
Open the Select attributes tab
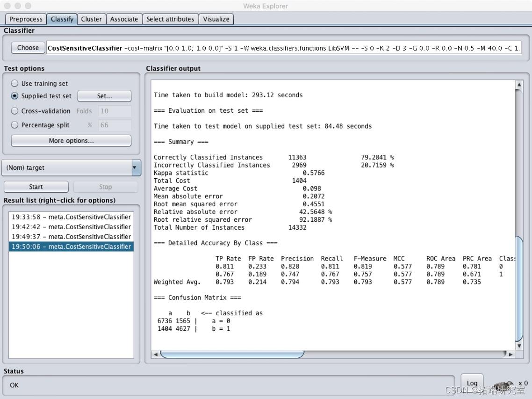(x=170, y=19)
